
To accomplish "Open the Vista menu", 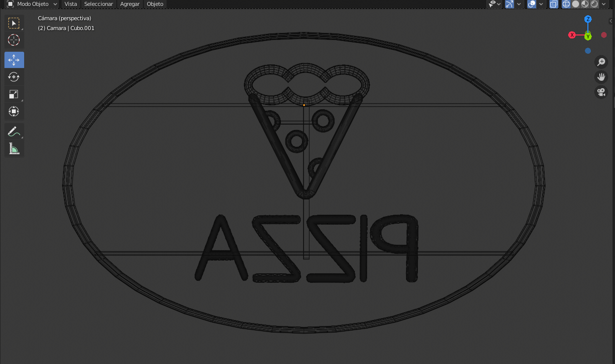I will [x=70, y=4].
